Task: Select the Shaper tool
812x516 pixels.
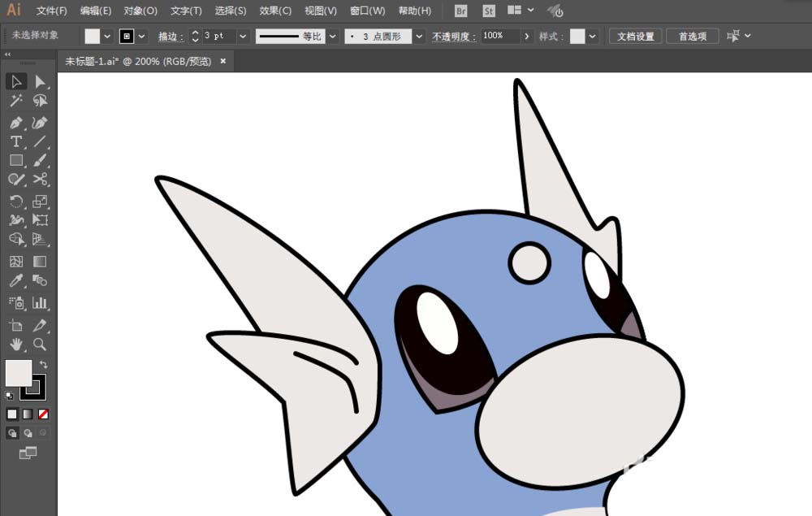Action: (16, 180)
